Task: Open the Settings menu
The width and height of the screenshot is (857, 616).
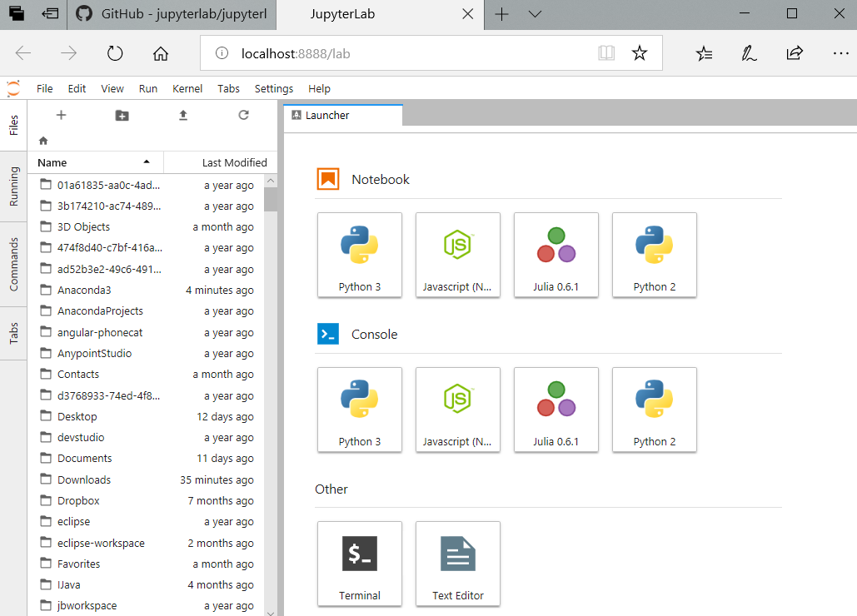Action: pos(274,88)
